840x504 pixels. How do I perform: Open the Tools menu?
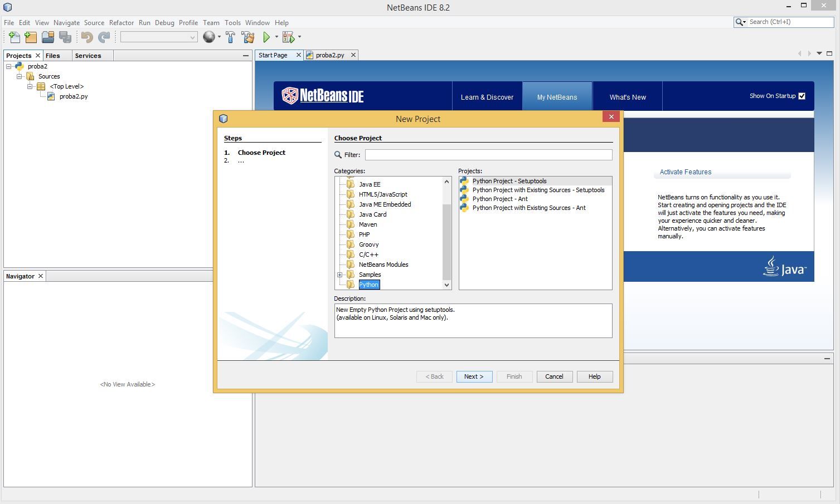(x=232, y=23)
